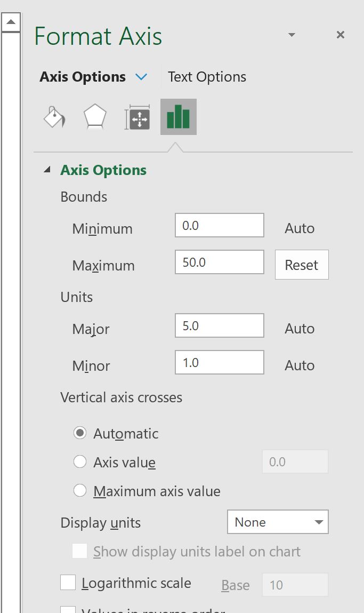The image size is (364, 613).
Task: Open the task pane options arrow
Action: (x=292, y=35)
